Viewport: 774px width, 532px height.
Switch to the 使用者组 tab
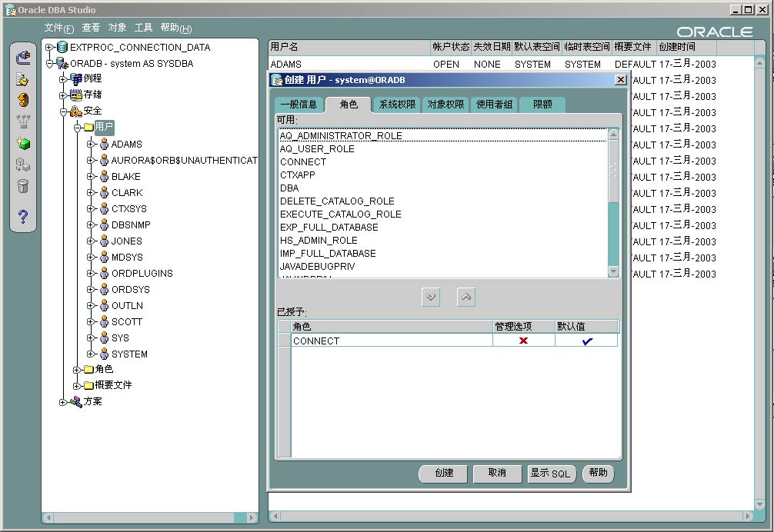[x=494, y=105]
